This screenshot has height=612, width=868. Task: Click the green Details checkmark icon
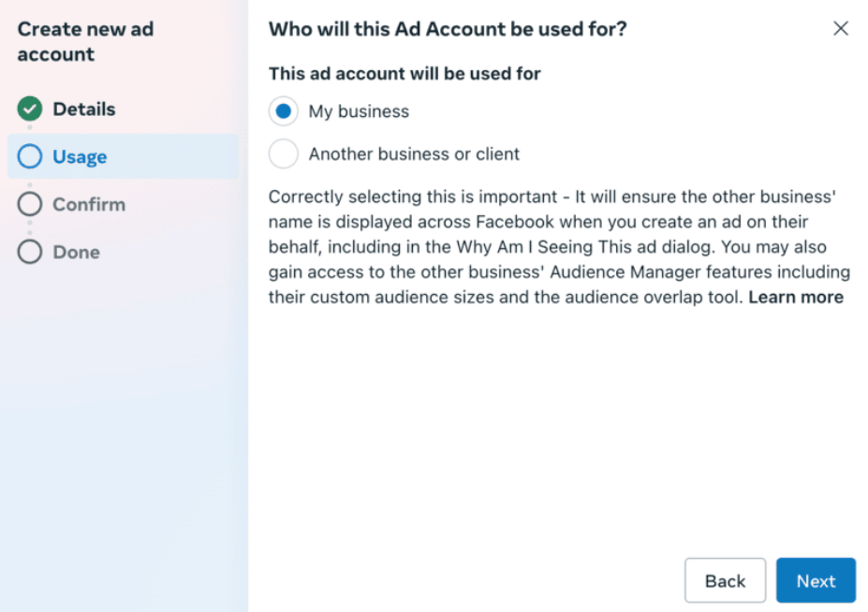pos(30,109)
